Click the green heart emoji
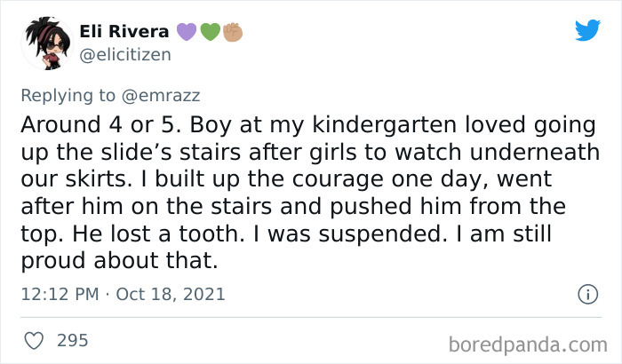This screenshot has width=622, height=364. [209, 32]
